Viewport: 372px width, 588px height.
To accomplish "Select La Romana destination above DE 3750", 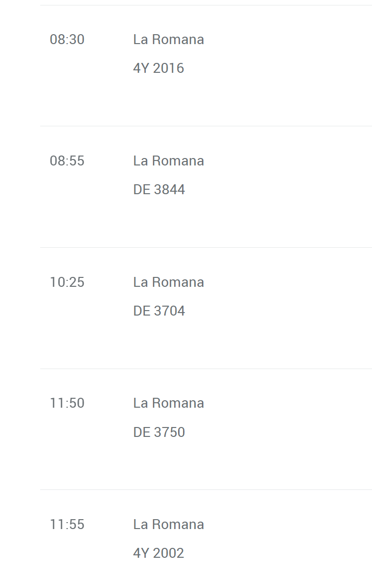I will (x=168, y=403).
